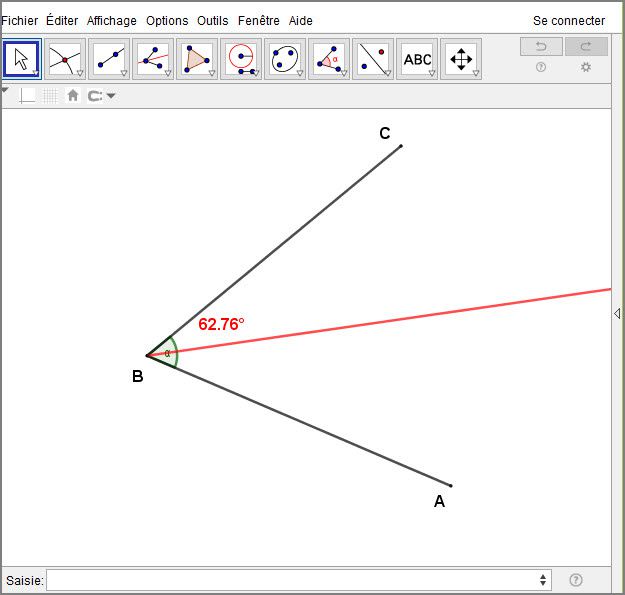This screenshot has width=625, height=595.
Task: Expand the Intersect tool dropdown triangle
Action: (x=80, y=73)
